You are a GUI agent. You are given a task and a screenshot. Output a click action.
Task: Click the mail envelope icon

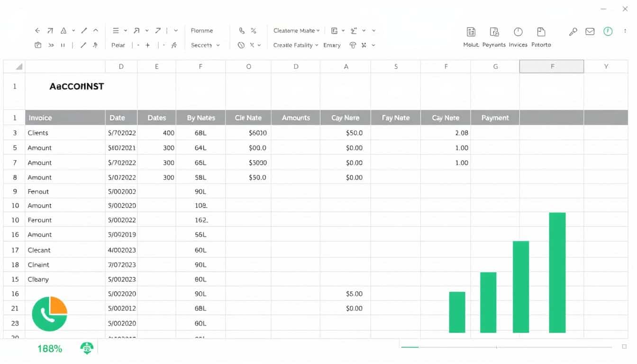590,32
